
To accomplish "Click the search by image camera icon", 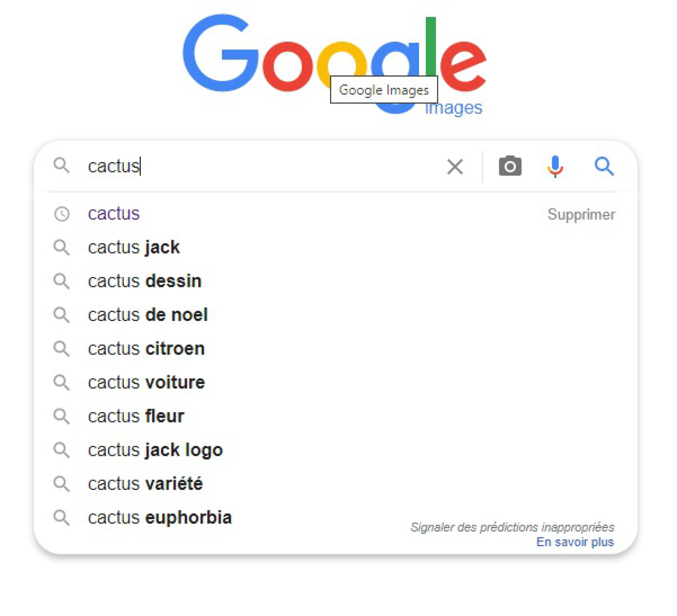I will [509, 166].
